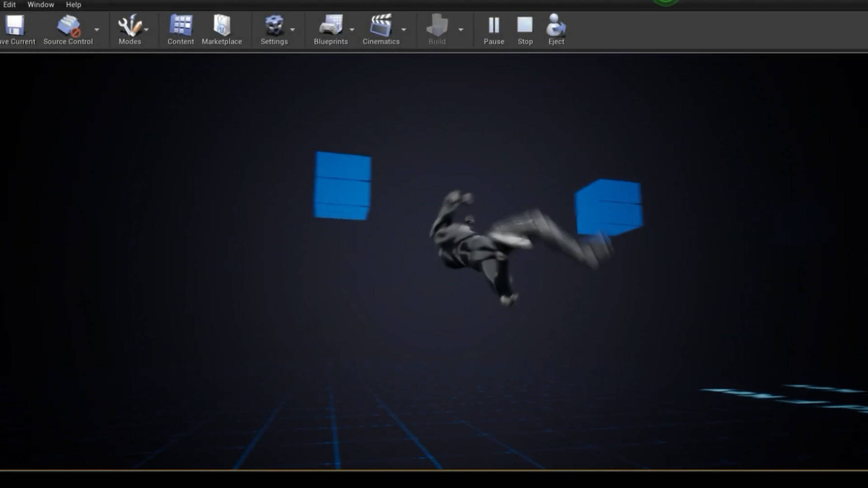The width and height of the screenshot is (868, 488).
Task: Stop the play-in-editor session
Action: 525,30
